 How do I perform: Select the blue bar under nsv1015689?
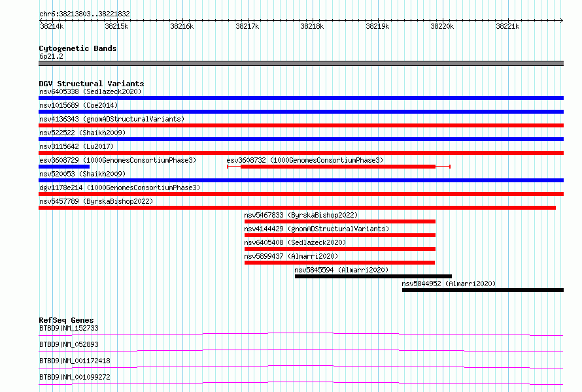[301, 112]
